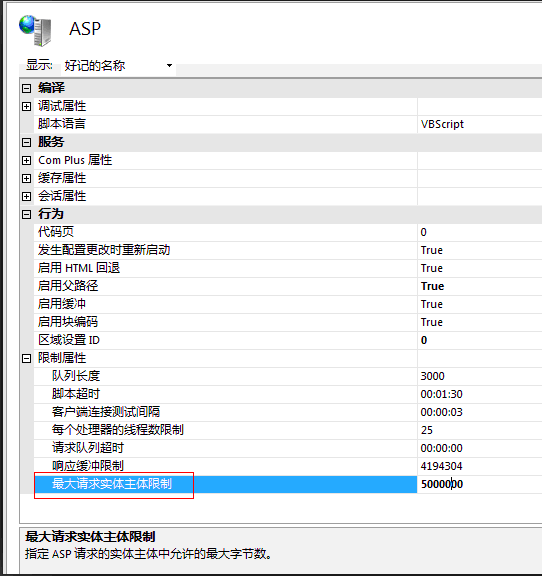This screenshot has width=542, height=576.
Task: Select the 队列长度 property row
Action: pos(288,376)
